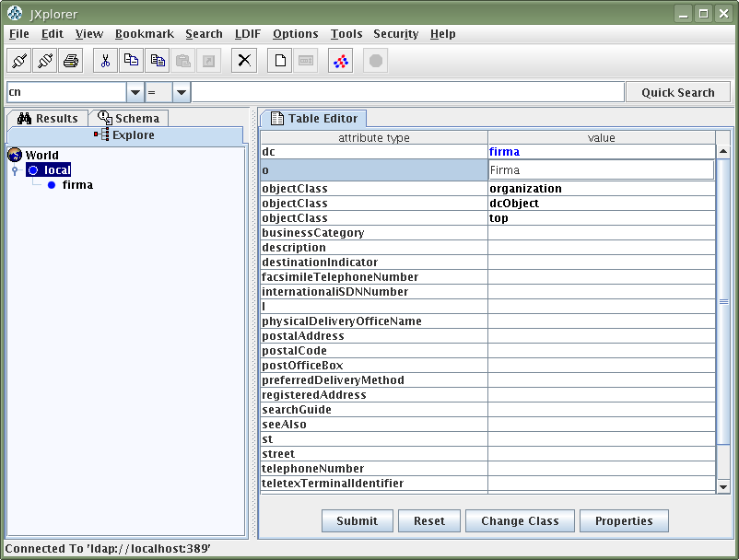Click the Cut scissors icon

coord(106,61)
